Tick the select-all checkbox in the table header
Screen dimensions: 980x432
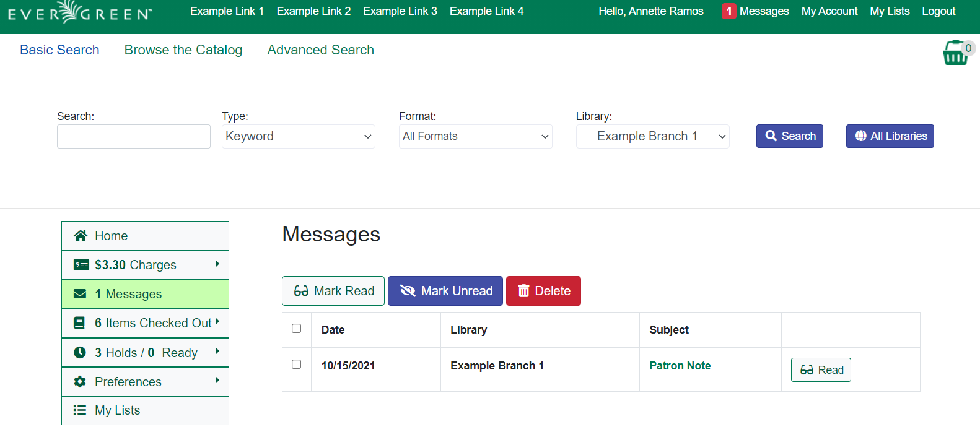click(x=297, y=329)
